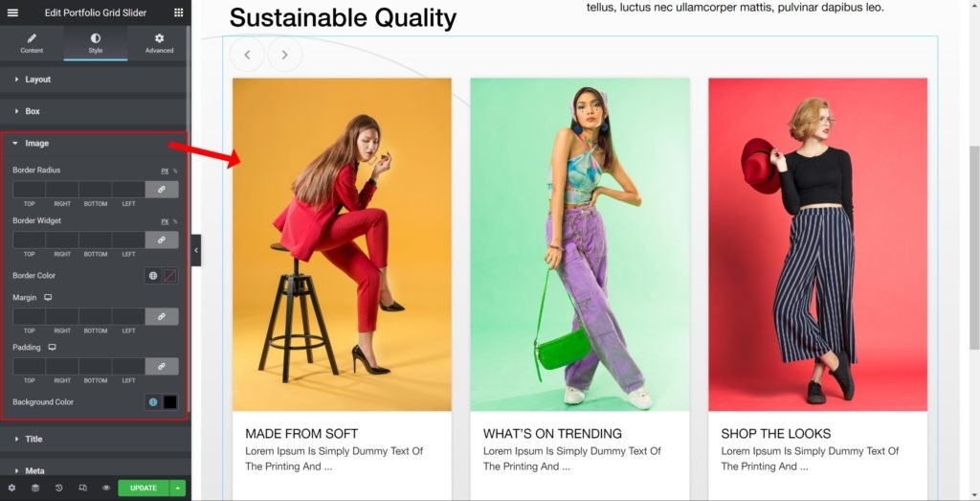Toggle Preview Changes eye icon
The height and width of the screenshot is (501, 980).
pyautogui.click(x=106, y=488)
